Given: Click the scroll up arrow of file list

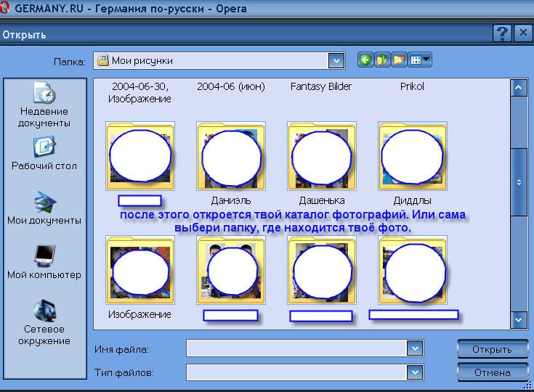Looking at the screenshot, I should [519, 88].
